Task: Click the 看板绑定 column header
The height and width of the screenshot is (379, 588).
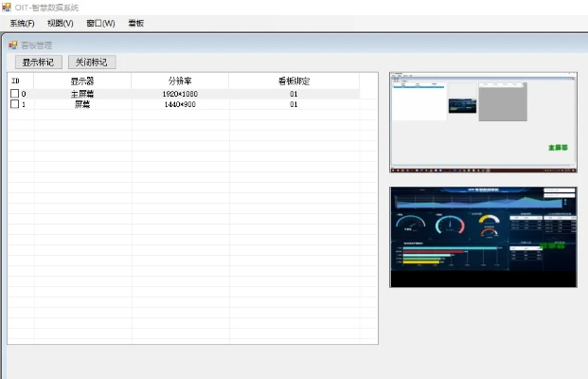Action: tap(294, 81)
